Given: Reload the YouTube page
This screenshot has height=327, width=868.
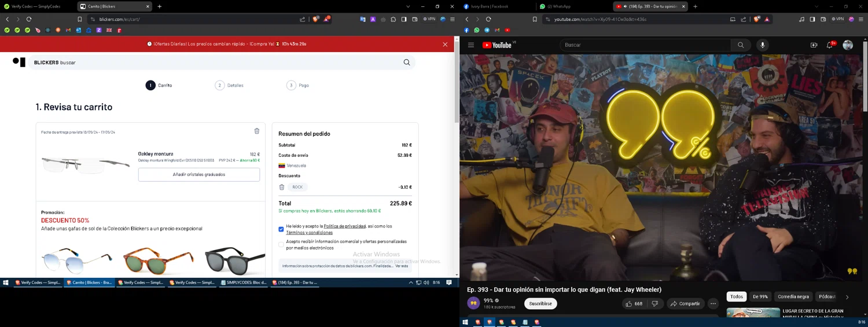Looking at the screenshot, I should [x=488, y=19].
